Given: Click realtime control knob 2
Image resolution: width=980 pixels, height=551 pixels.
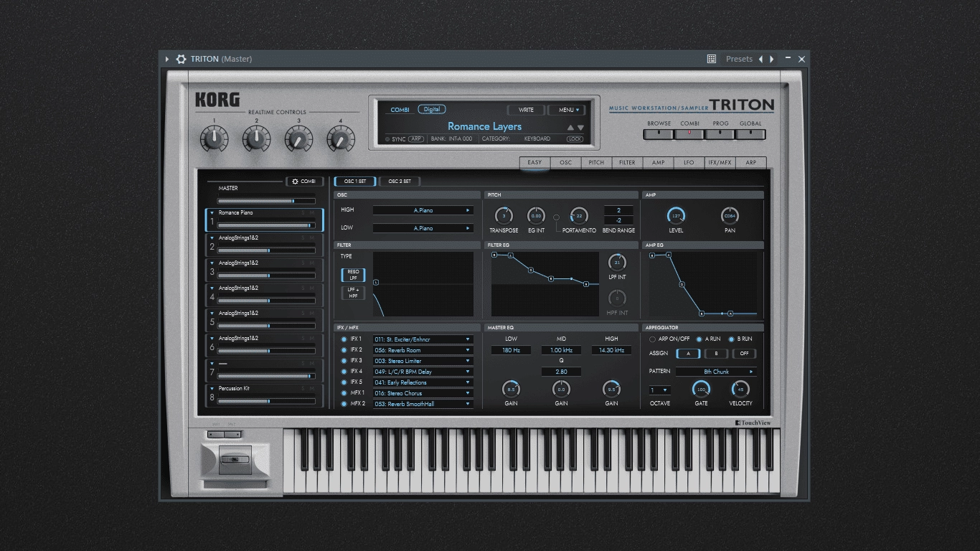Looking at the screenshot, I should [256, 138].
